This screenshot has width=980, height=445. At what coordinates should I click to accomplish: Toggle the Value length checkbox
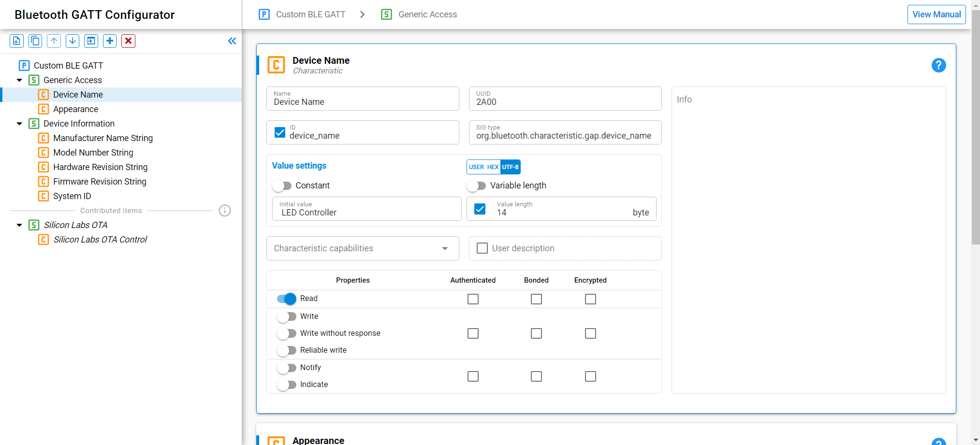pyautogui.click(x=480, y=209)
